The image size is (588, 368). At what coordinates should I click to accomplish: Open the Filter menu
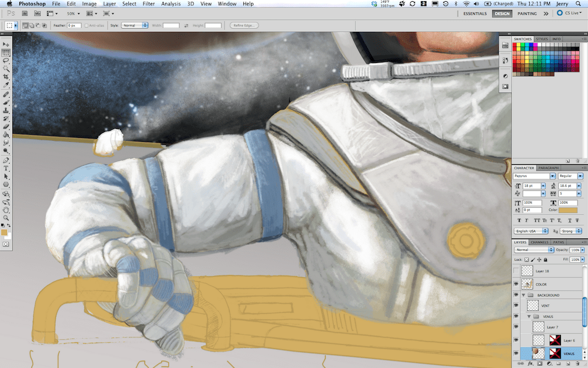pos(149,4)
